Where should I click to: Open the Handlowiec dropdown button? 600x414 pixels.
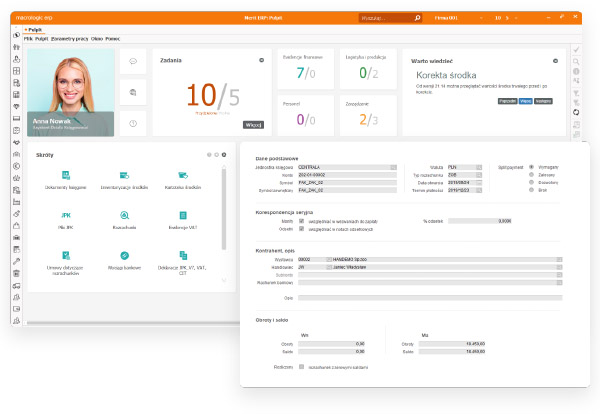click(x=559, y=267)
